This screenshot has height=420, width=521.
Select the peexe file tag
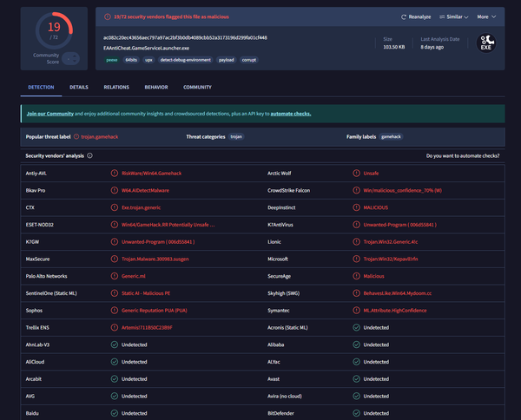click(x=110, y=61)
